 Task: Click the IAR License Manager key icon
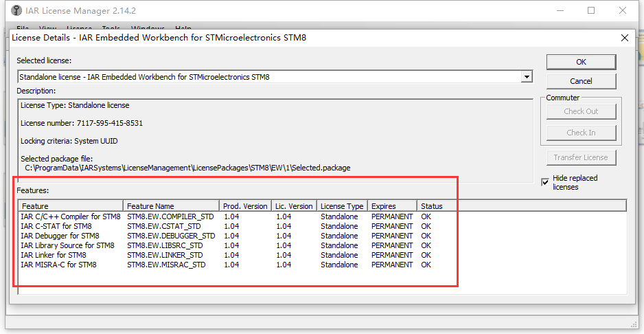tap(16, 10)
